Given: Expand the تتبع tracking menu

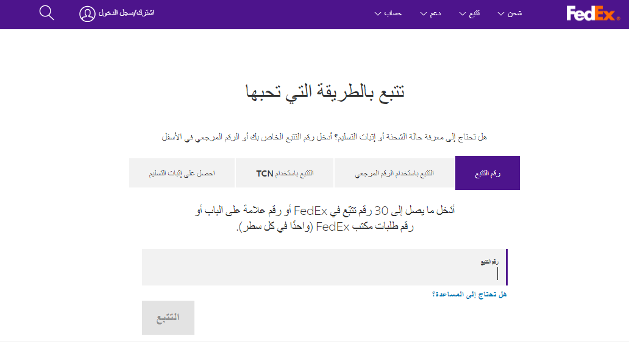Looking at the screenshot, I should [x=469, y=13].
